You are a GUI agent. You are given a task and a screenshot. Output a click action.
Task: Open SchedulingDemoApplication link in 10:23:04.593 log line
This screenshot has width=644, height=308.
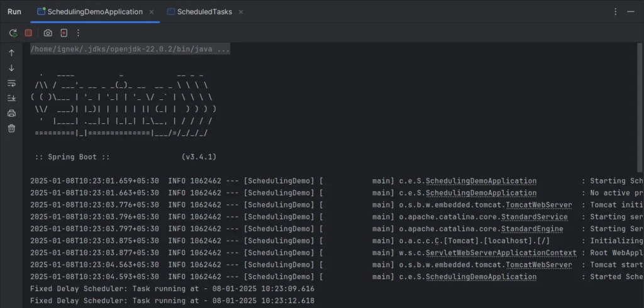pyautogui.click(x=481, y=277)
